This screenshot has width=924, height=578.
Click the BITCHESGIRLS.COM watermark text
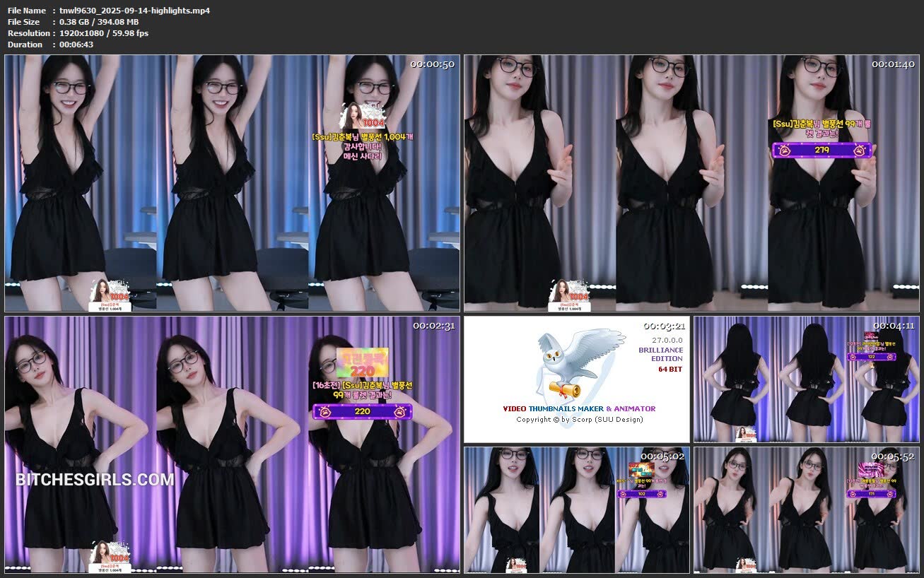point(95,480)
